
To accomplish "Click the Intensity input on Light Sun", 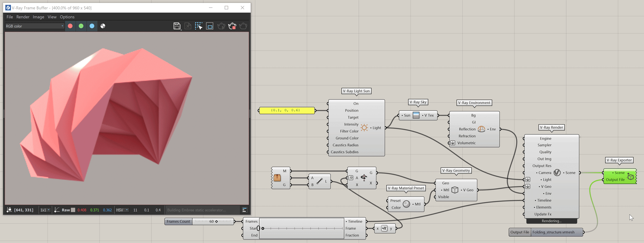I will tap(351, 124).
